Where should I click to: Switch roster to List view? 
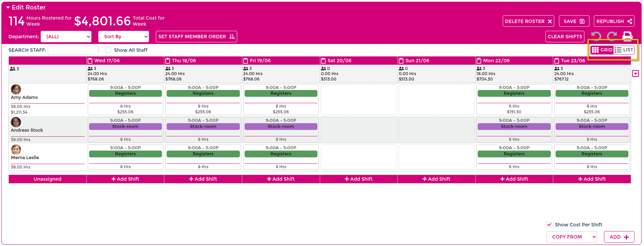(x=624, y=50)
